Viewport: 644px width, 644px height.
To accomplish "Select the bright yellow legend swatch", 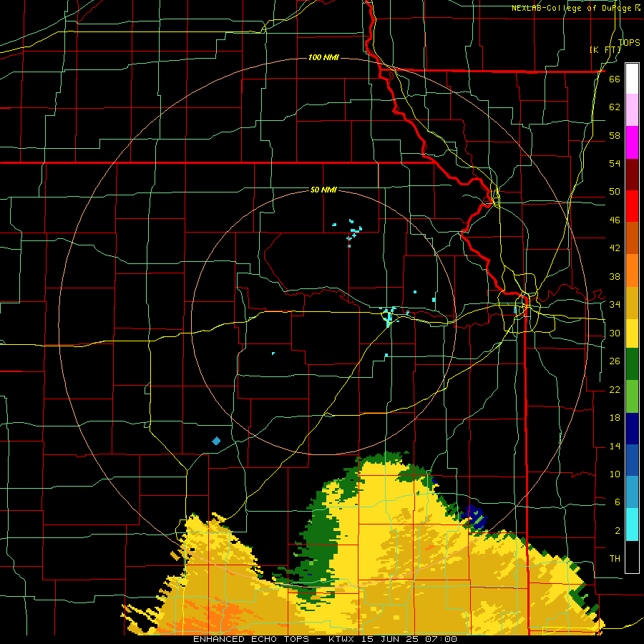I will click(x=632, y=333).
